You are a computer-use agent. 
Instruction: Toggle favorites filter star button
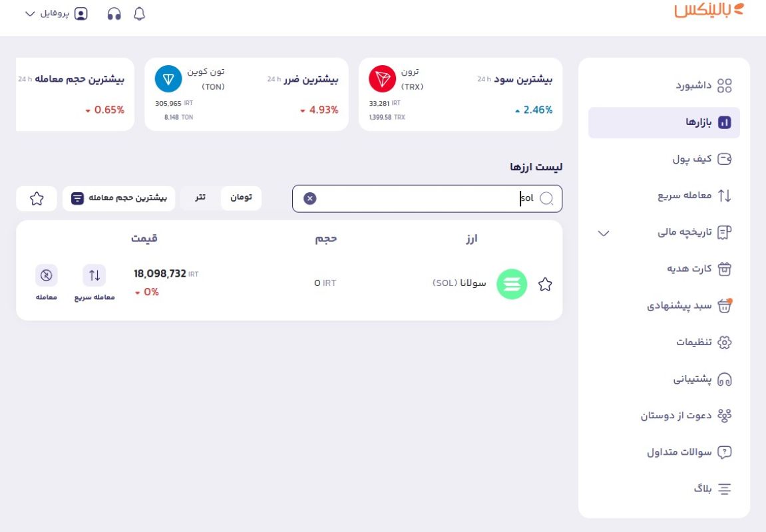click(37, 199)
